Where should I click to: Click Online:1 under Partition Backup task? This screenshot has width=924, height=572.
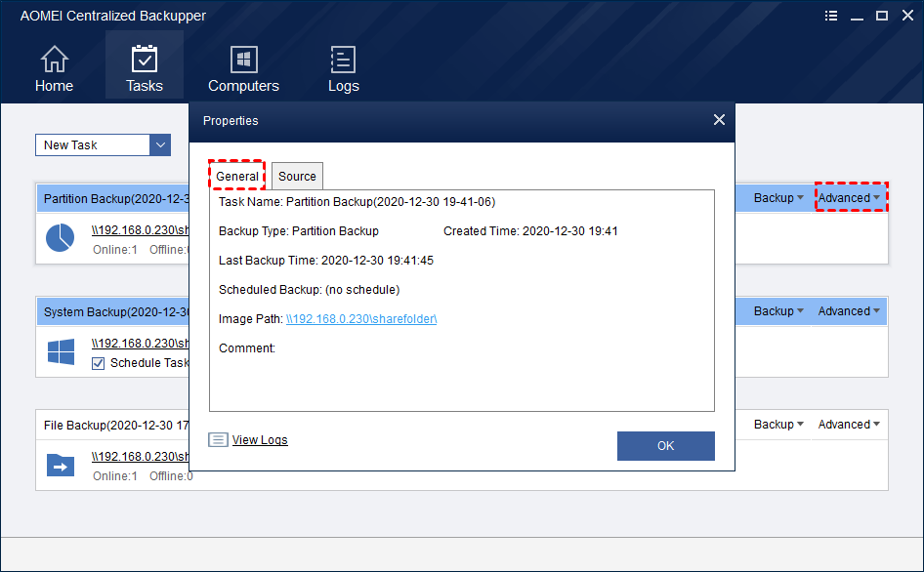pos(115,250)
